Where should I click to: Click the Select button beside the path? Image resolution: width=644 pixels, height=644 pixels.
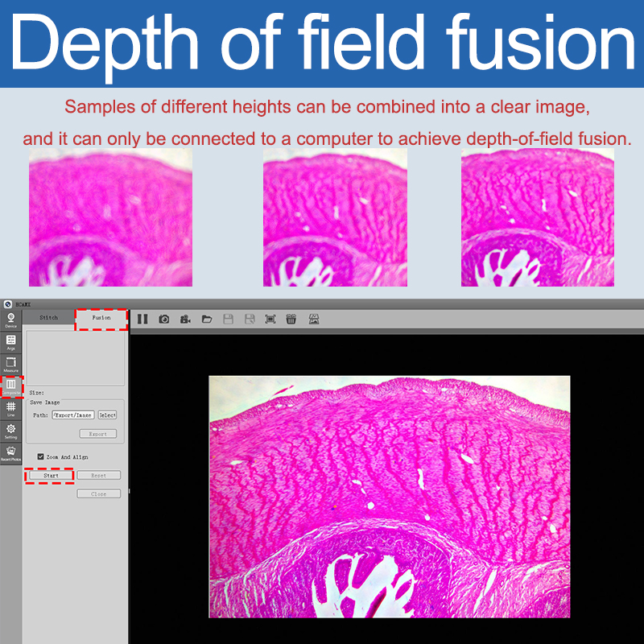point(107,415)
